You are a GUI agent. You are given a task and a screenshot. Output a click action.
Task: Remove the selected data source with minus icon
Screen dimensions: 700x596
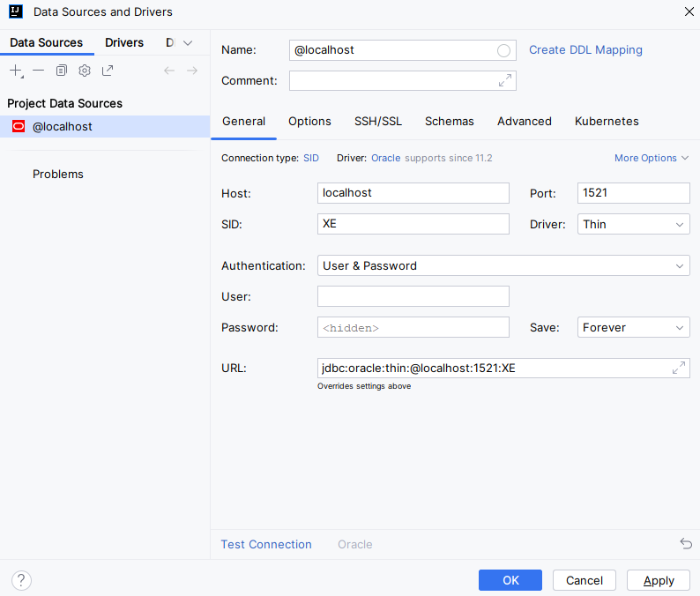point(39,71)
